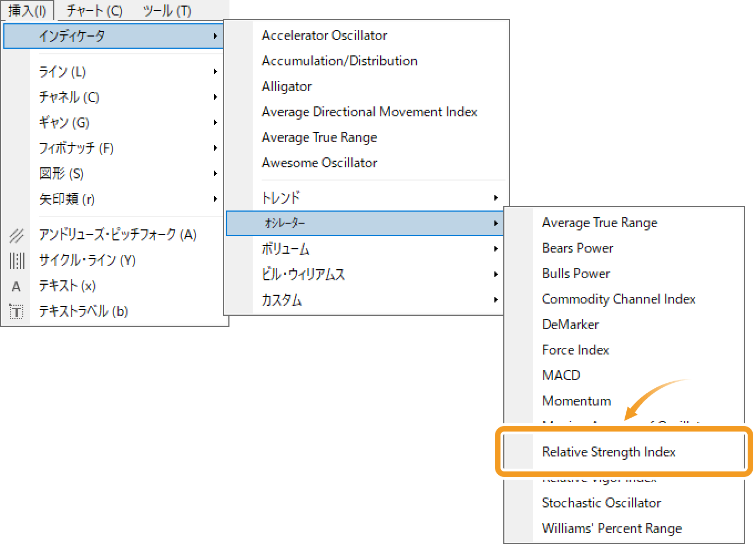756x544 pixels.
Task: Choose Average Directional Movement Index
Action: click(x=369, y=112)
